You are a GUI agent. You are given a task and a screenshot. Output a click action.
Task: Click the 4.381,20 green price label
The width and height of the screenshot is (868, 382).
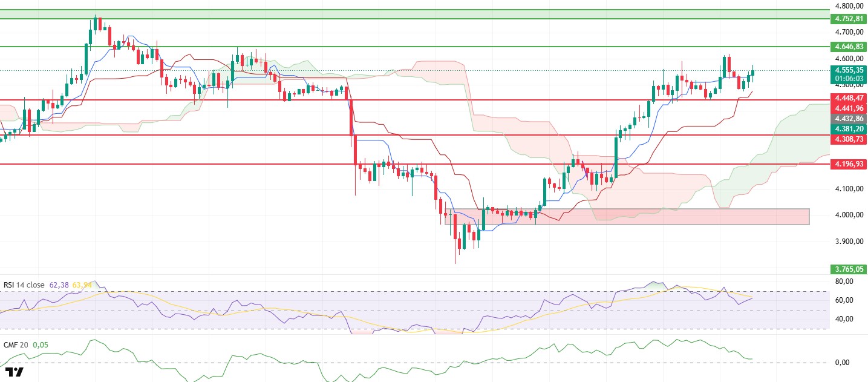(849, 129)
